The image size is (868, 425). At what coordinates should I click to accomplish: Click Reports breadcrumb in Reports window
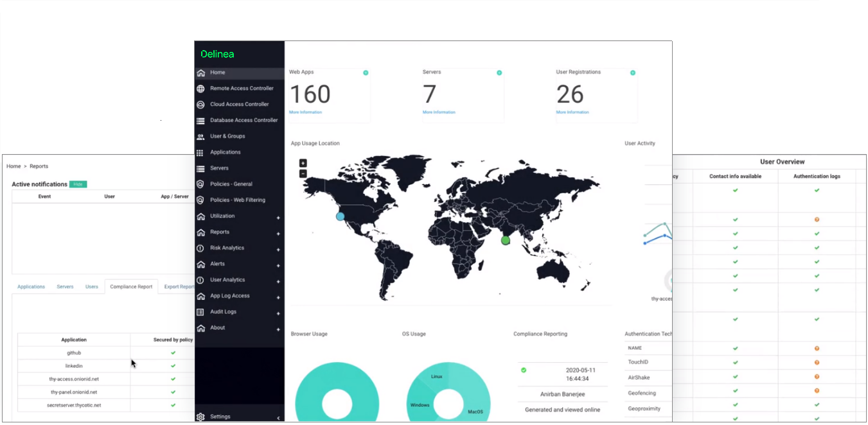(x=39, y=166)
